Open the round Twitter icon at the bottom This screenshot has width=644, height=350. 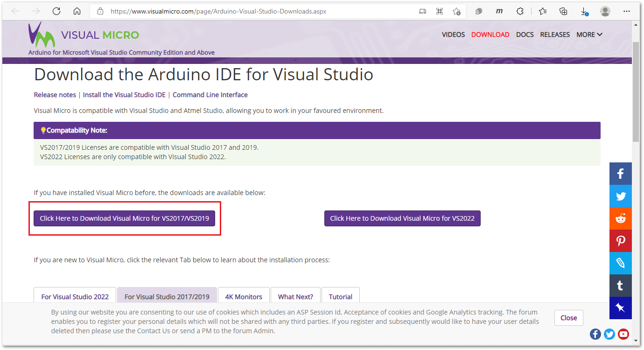[609, 334]
